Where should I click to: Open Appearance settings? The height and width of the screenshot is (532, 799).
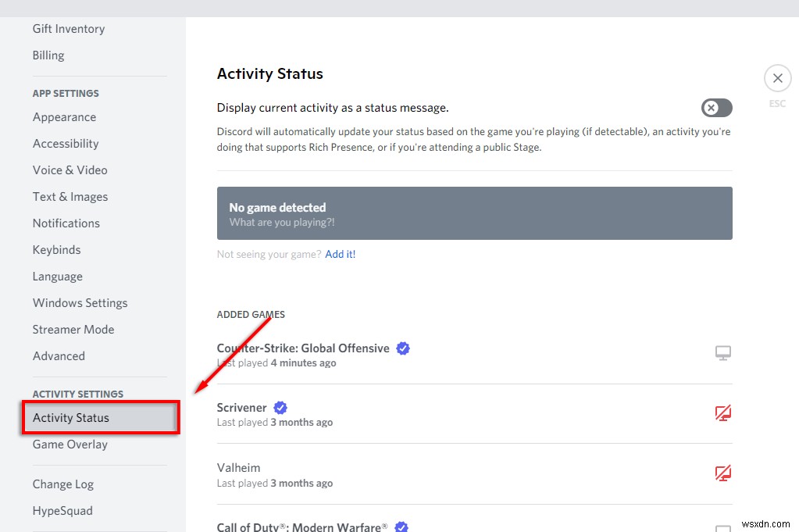[64, 116]
